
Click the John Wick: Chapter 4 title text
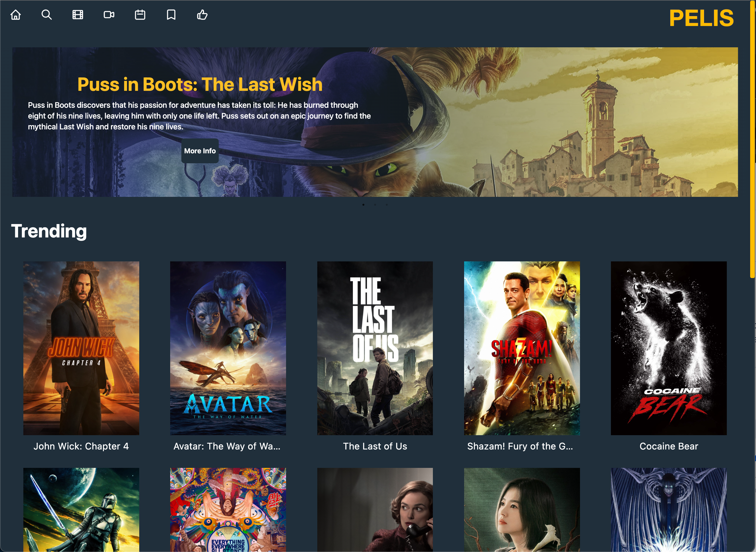[x=81, y=446]
